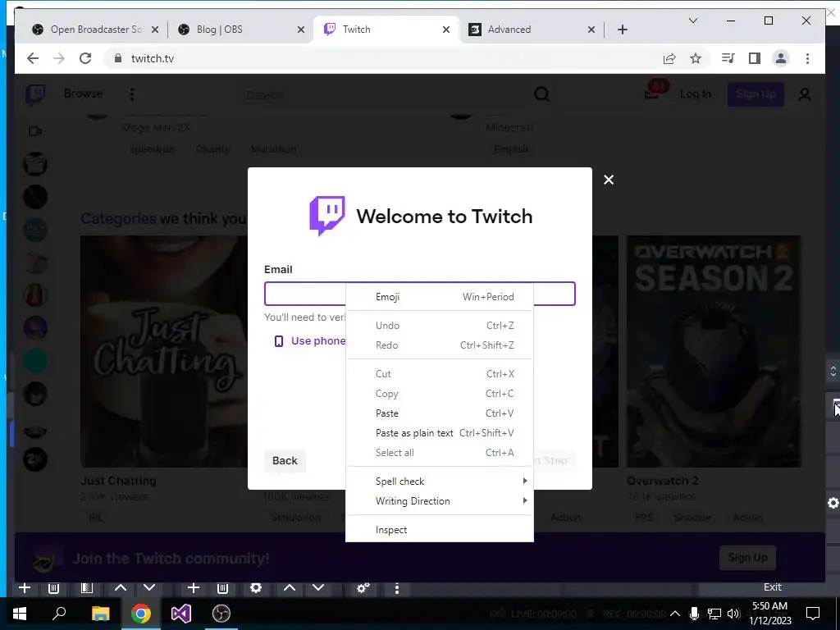Select Paste as plain text
Image resolution: width=840 pixels, height=630 pixels.
440,433
